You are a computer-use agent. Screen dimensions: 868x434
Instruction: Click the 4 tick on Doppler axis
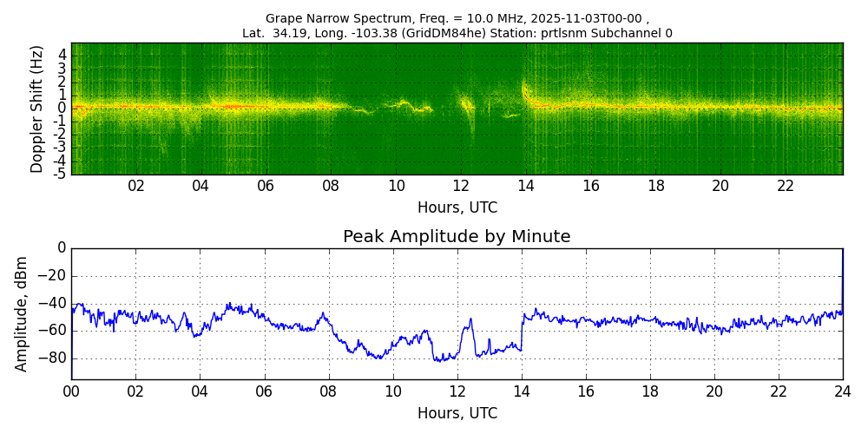tap(62, 54)
